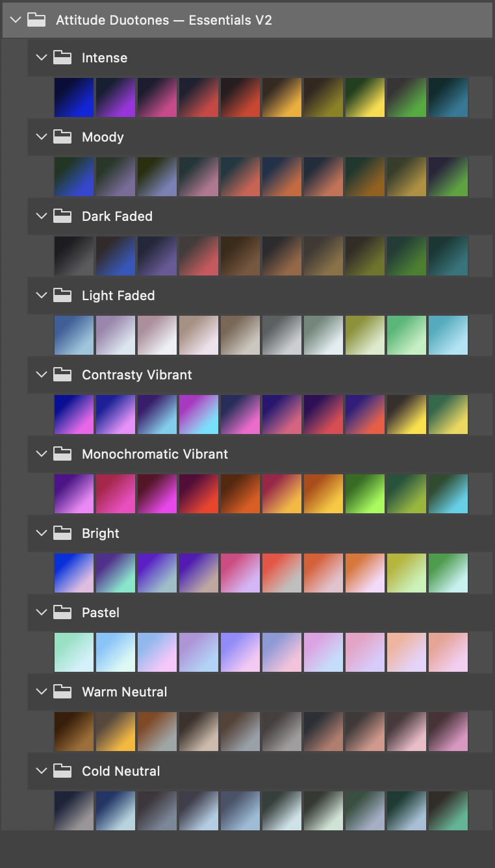Collapse the Contrasty Vibrant folder chevron
Viewport: 495px width, 868px height.
coord(42,374)
